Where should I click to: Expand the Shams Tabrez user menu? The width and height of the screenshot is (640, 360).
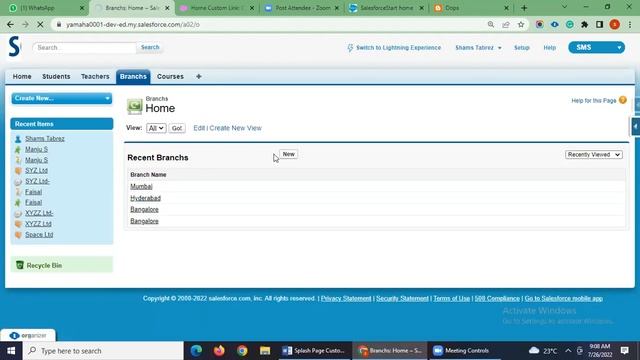[x=478, y=48]
